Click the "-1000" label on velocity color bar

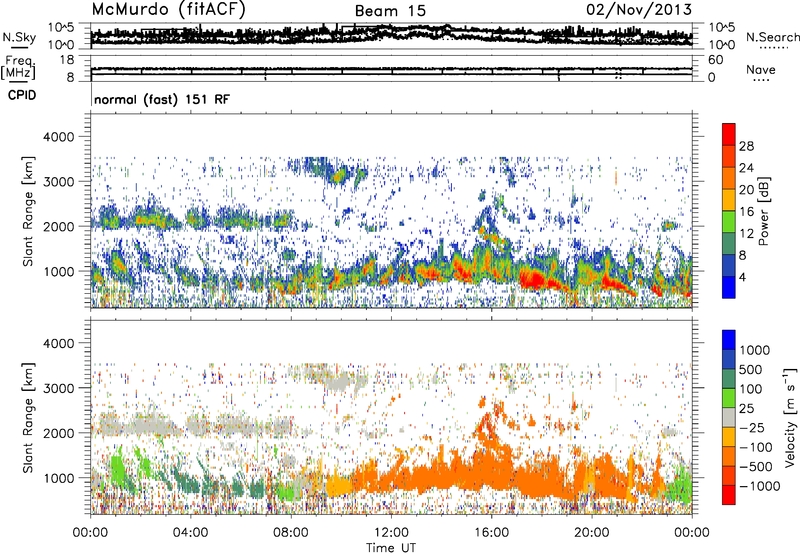760,486
